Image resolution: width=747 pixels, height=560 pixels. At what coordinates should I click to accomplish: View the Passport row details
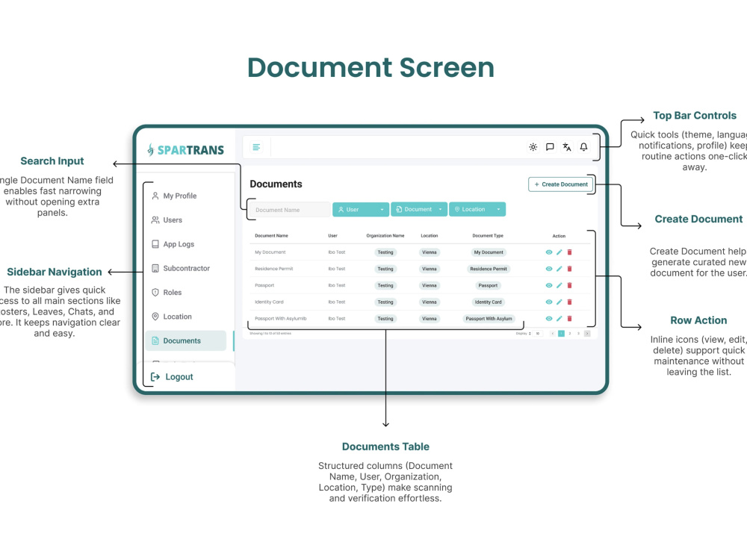549,285
